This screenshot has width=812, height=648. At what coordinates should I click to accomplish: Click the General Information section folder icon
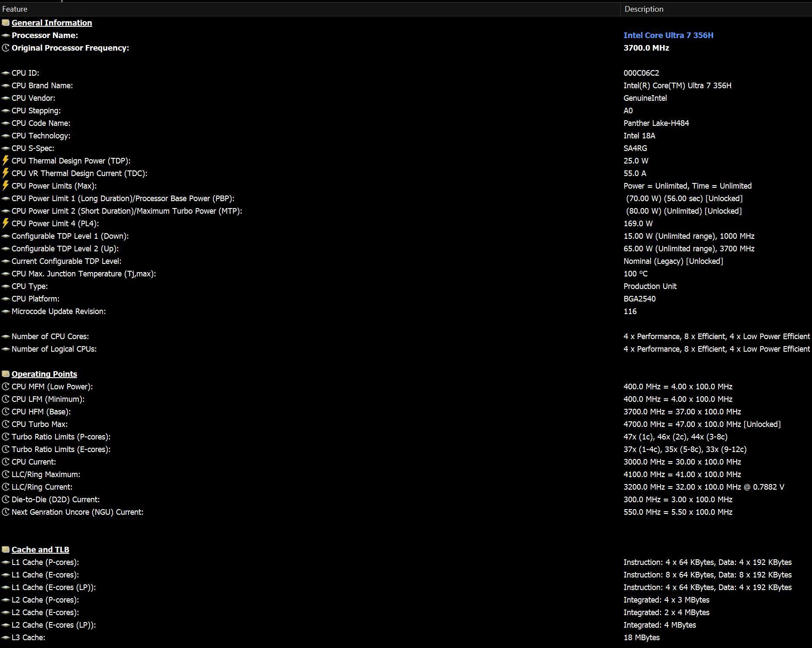point(6,22)
